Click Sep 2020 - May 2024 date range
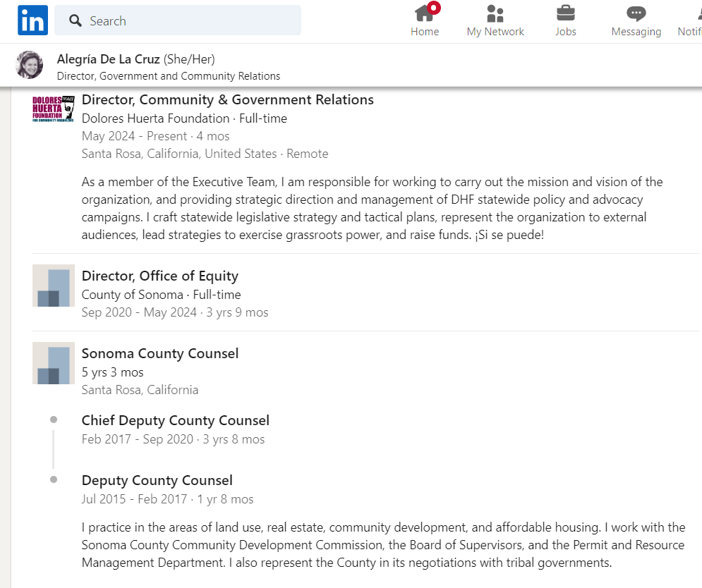 tap(139, 312)
